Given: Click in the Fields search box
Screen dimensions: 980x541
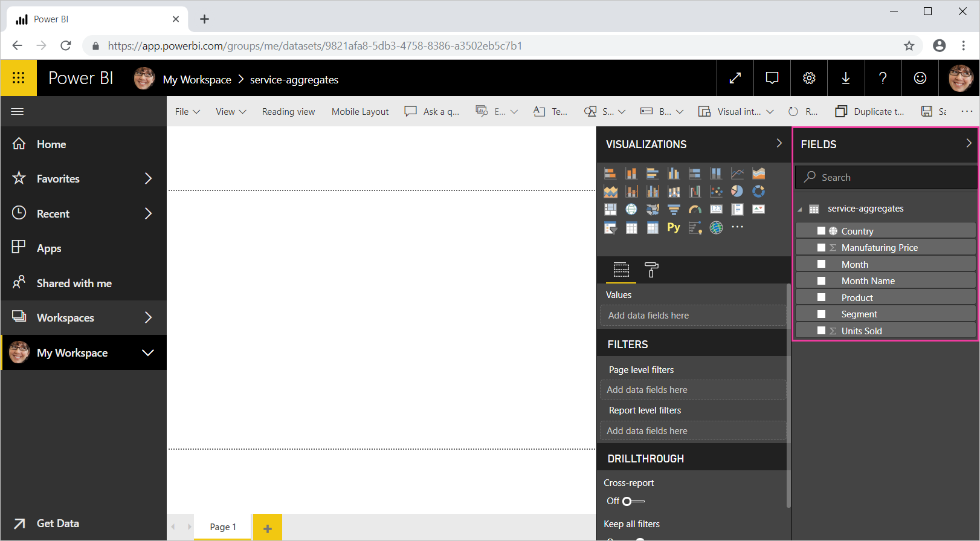Looking at the screenshot, I should click(886, 177).
